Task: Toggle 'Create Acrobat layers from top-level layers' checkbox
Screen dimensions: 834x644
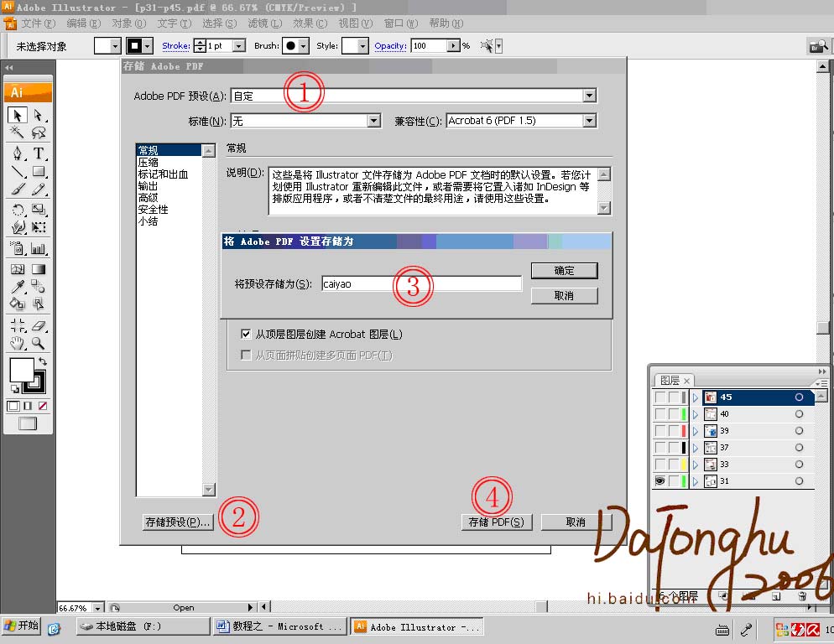Action: tap(246, 334)
